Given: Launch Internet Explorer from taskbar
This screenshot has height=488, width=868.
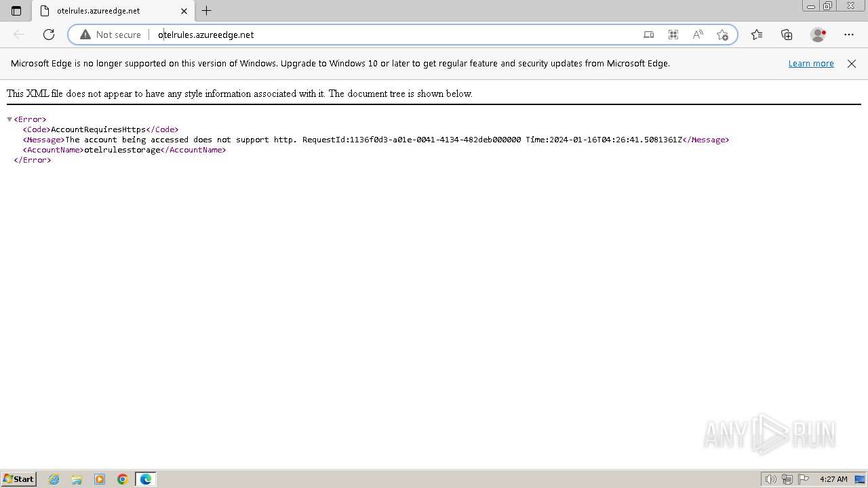Looking at the screenshot, I should click(54, 479).
